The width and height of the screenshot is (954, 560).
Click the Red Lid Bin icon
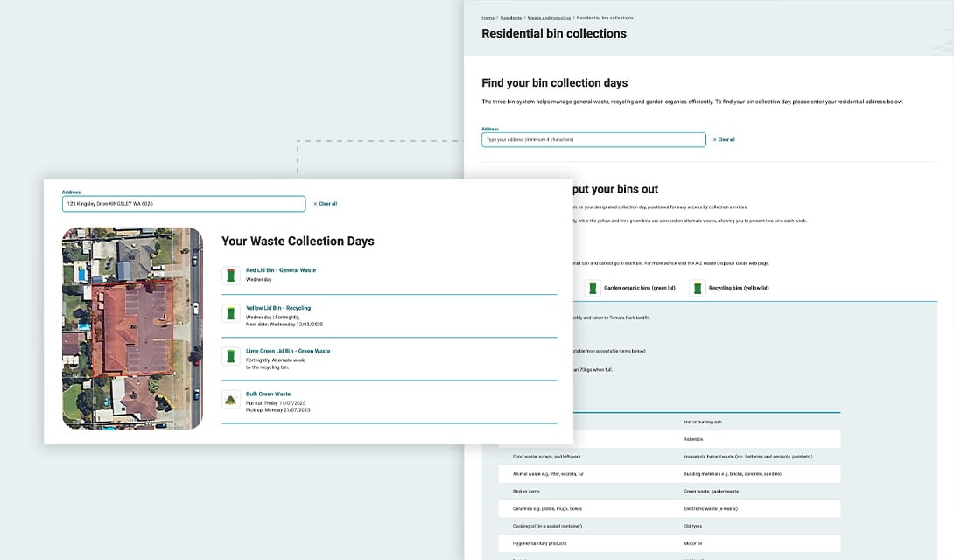point(230,276)
